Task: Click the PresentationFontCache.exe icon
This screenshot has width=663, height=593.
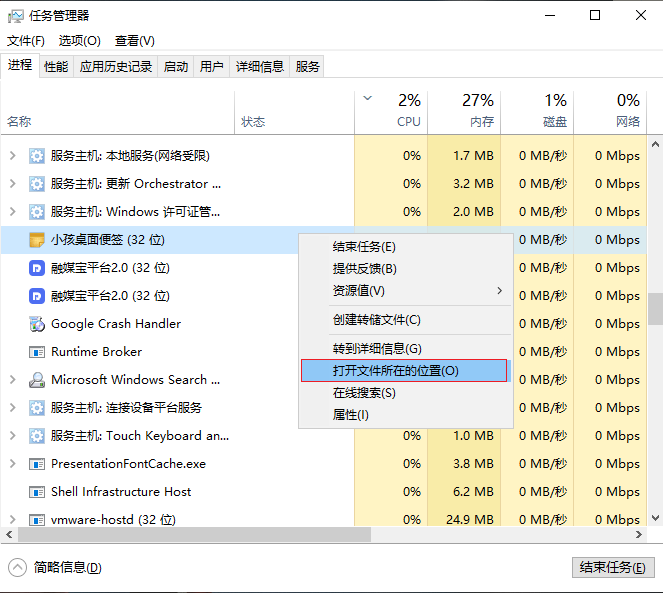Action: pyautogui.click(x=36, y=464)
